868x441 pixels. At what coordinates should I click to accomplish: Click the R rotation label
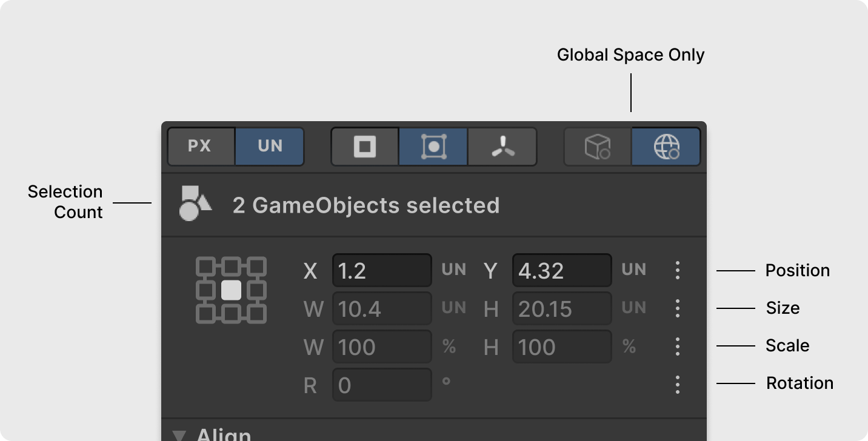(x=310, y=385)
